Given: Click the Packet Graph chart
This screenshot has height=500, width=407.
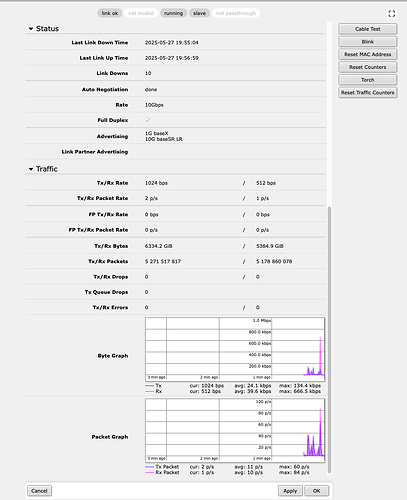Looking at the screenshot, I should [x=235, y=430].
